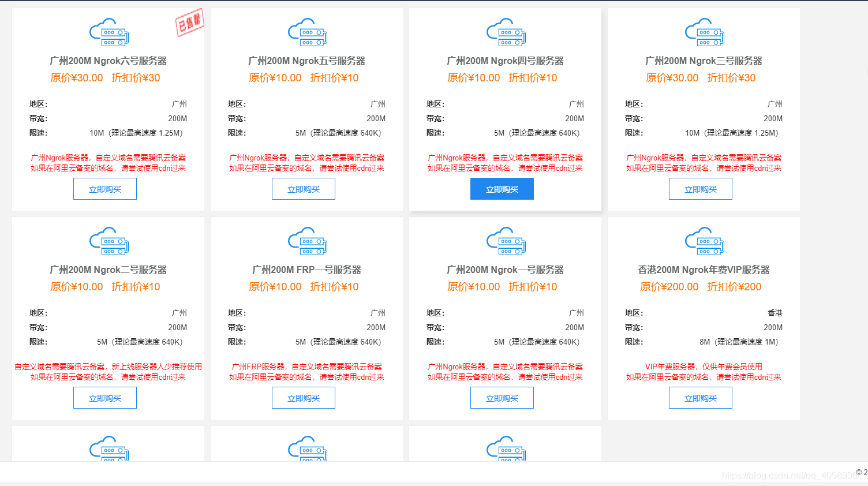This screenshot has width=868, height=486.
Task: Click the cloud server icon above 广州200M Ngrok六号服务器
Action: click(108, 32)
